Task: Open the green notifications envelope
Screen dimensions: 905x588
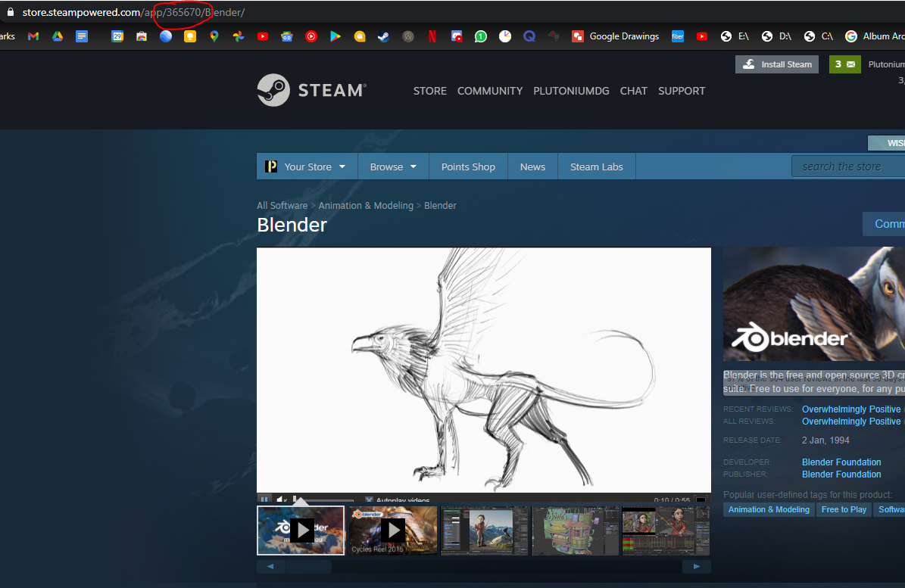Action: [845, 64]
